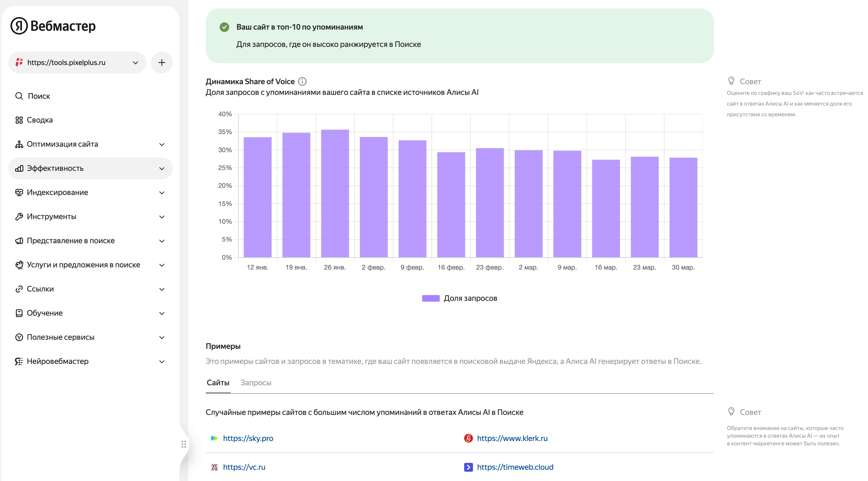This screenshot has height=481, width=868.
Task: Open the site selector tools.pixelplus.ru dropdown
Action: pos(77,63)
